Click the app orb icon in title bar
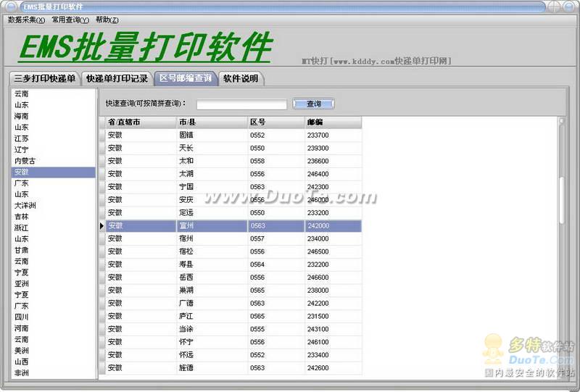Viewport: 580px width, 392px height. (x=10, y=7)
